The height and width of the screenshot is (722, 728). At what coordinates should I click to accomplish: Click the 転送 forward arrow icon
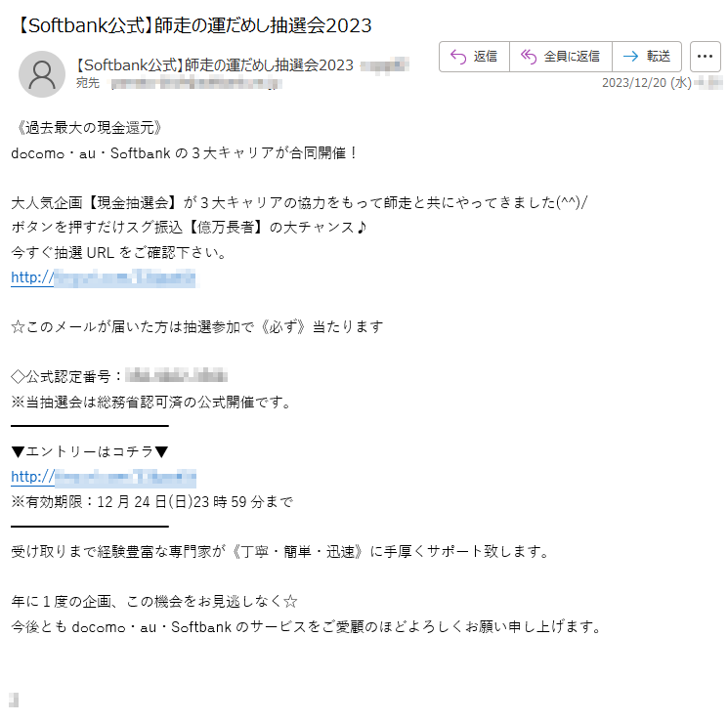pyautogui.click(x=630, y=57)
